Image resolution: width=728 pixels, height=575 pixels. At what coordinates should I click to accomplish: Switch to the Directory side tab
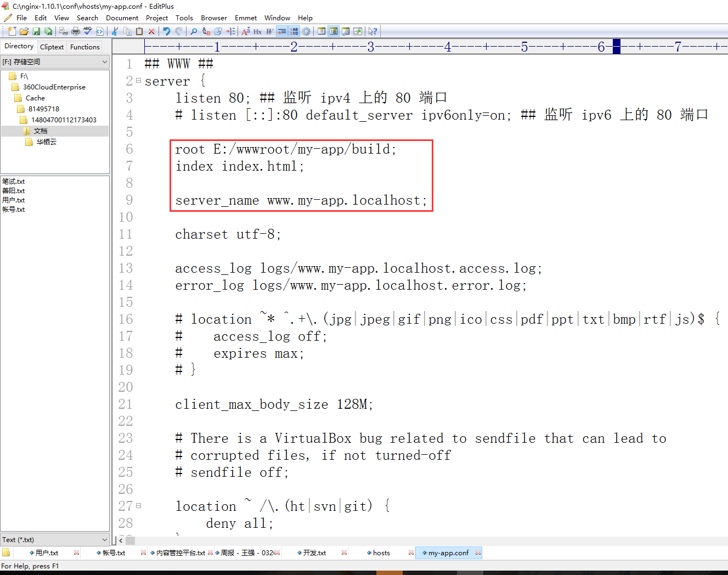tap(19, 46)
